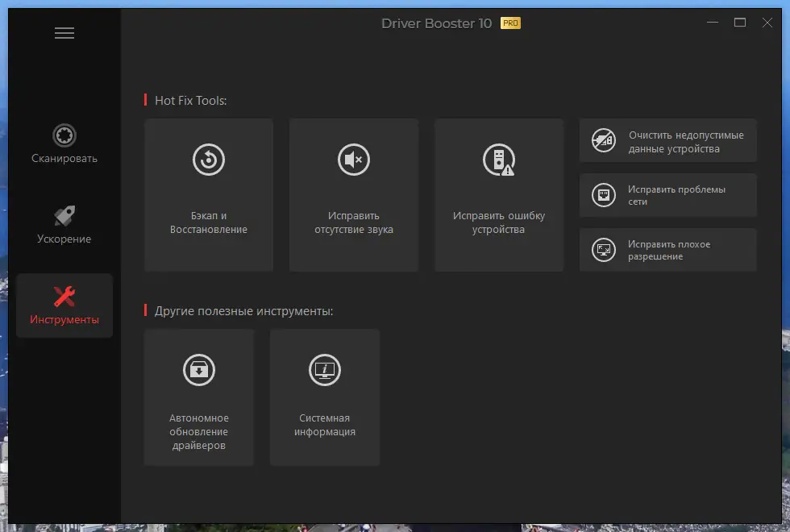Close the Driver Booster window
Viewport: 790px width, 532px height.
pyautogui.click(x=767, y=23)
